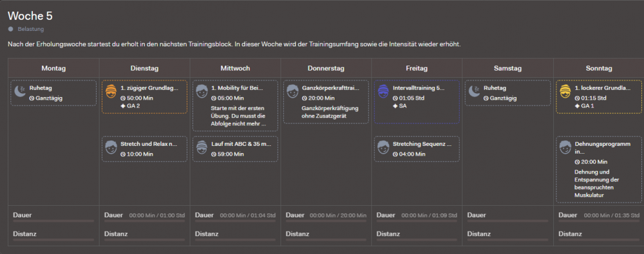Click the Freitag Dauer progress bar

tap(417, 221)
